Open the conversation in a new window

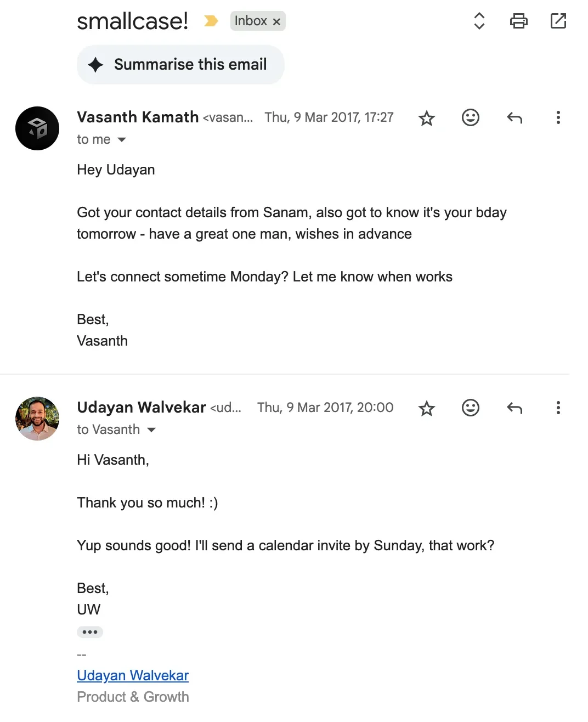558,21
